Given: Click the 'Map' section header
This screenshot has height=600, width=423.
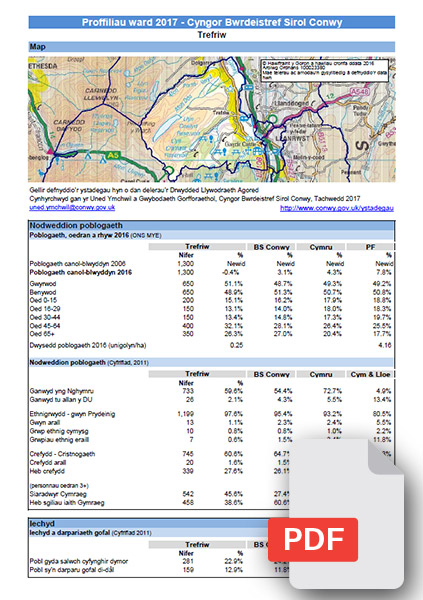Looking at the screenshot, I should click(x=211, y=47).
